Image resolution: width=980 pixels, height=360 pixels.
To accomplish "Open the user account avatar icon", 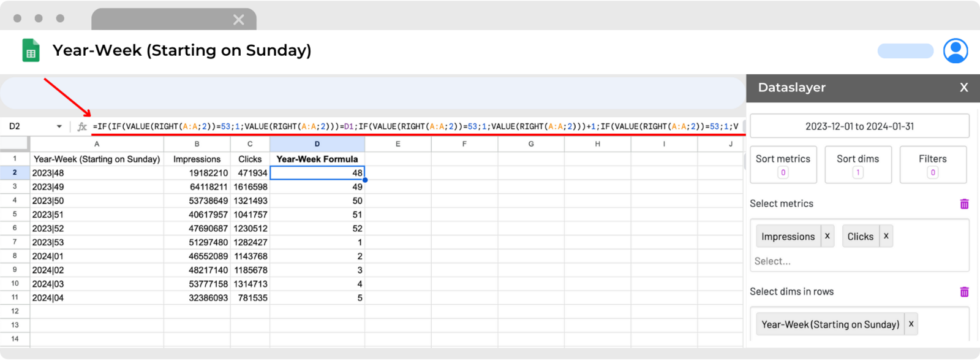I will pos(956,51).
